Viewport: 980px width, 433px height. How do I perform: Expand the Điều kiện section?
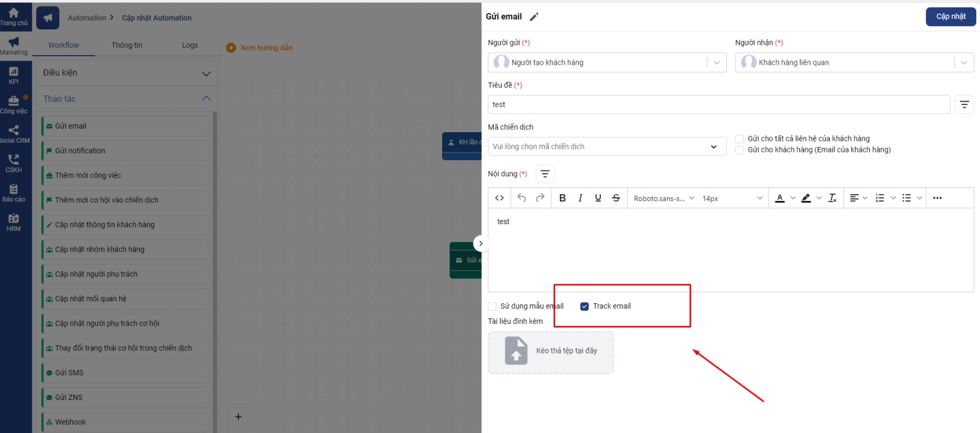point(126,73)
